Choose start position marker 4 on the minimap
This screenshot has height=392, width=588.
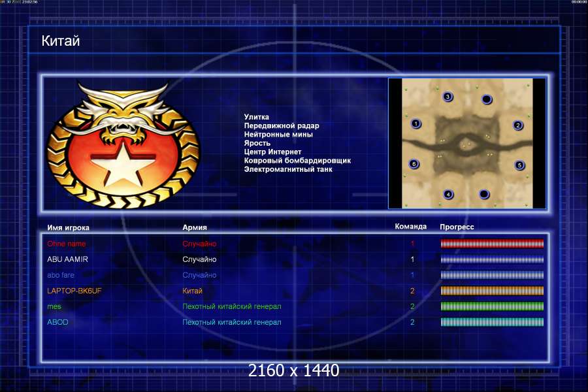(448, 194)
